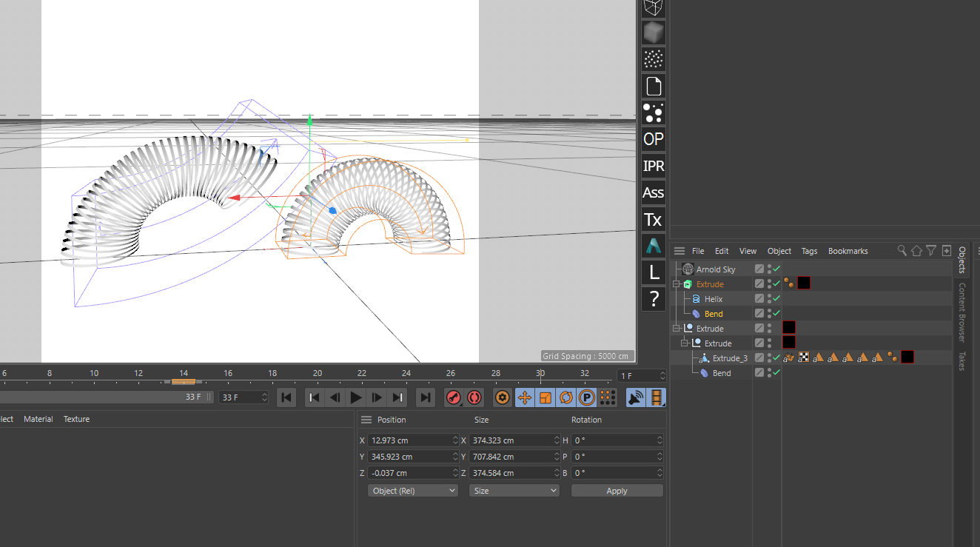Toggle enable checkmark for Arnold Sky
This screenshot has height=547, width=980.
(776, 269)
